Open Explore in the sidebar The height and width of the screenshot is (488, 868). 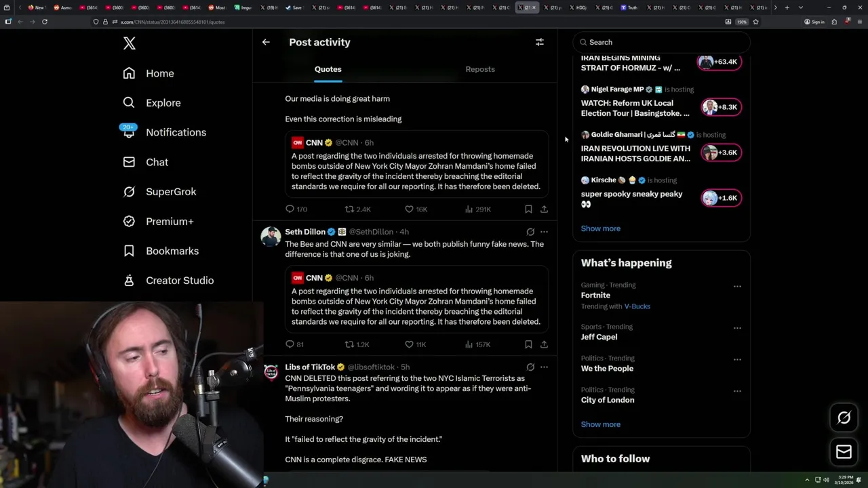click(x=152, y=103)
